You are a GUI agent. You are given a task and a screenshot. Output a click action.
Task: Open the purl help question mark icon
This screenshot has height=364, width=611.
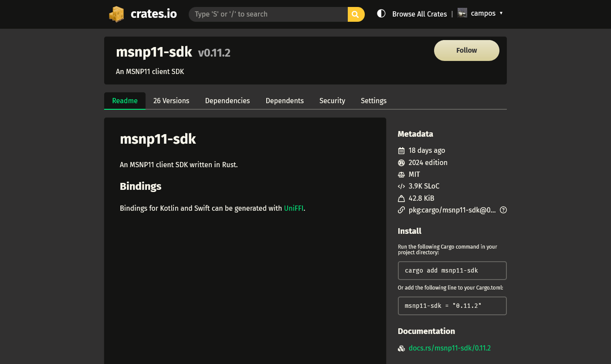coord(503,210)
